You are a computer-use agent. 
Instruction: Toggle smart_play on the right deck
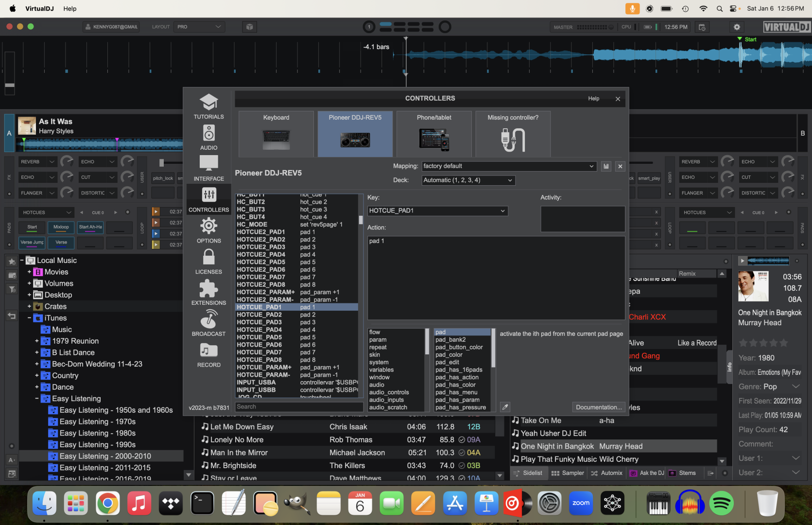tap(650, 178)
